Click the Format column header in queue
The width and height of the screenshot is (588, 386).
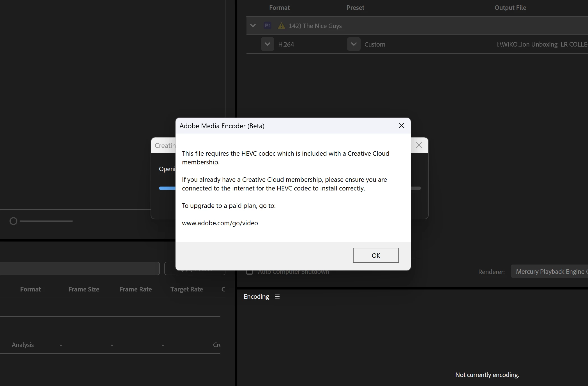tap(279, 8)
